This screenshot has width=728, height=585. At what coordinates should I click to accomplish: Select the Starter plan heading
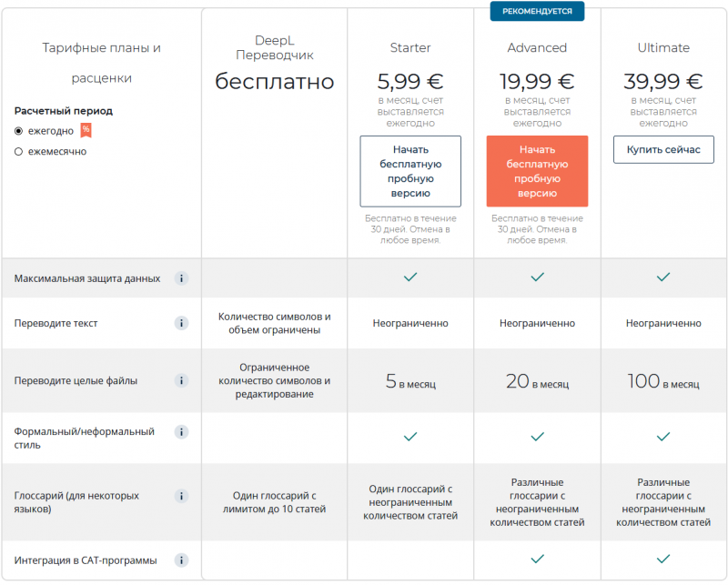pos(410,47)
